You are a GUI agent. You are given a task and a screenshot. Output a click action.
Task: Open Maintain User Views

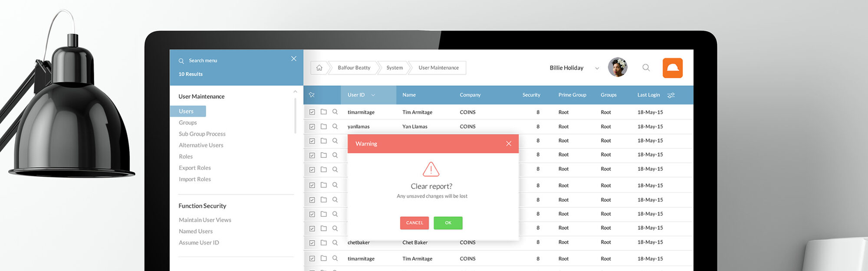pos(205,220)
